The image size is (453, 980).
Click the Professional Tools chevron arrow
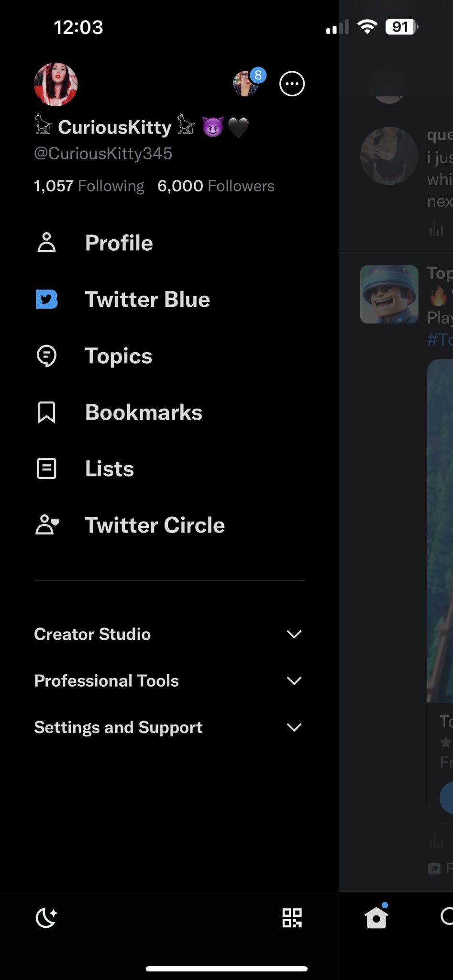294,680
